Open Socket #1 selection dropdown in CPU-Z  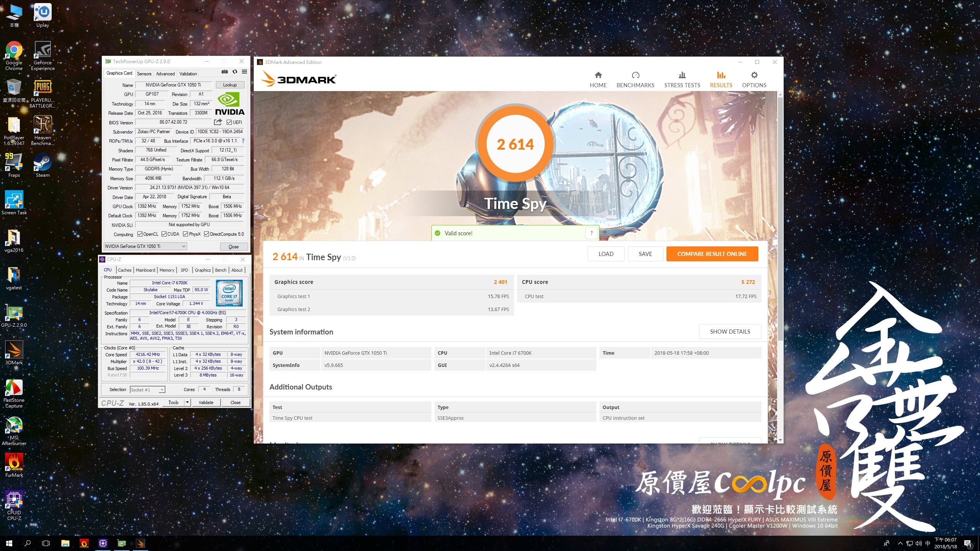tap(147, 390)
